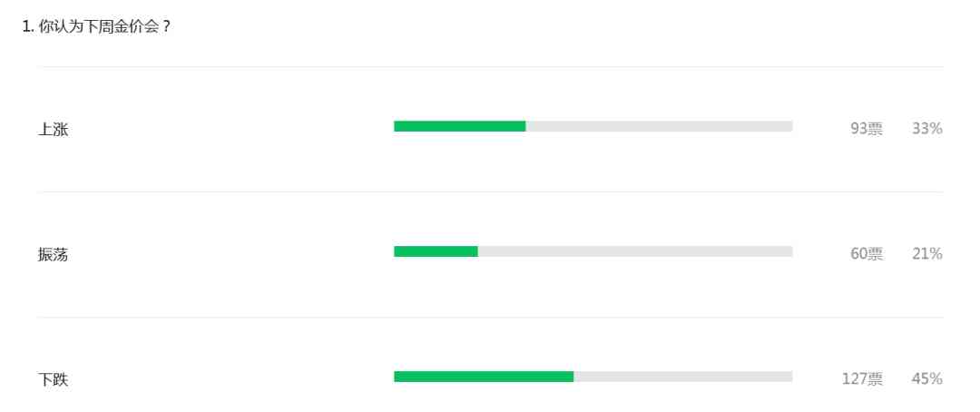Click the gray unfilled bar portion for 下跌

pyautogui.click(x=682, y=377)
